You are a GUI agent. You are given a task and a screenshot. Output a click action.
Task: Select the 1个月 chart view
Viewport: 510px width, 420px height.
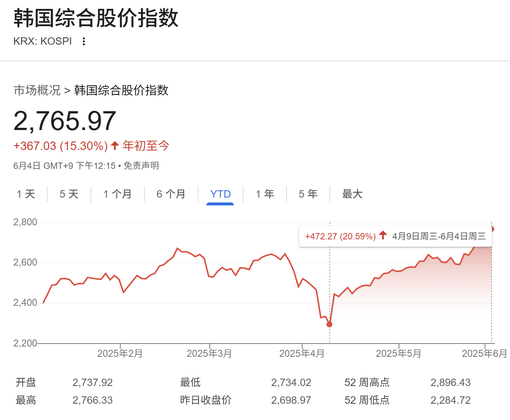117,194
